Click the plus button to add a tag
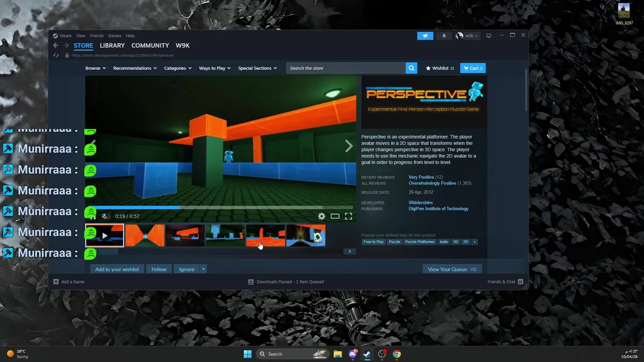 [474, 242]
